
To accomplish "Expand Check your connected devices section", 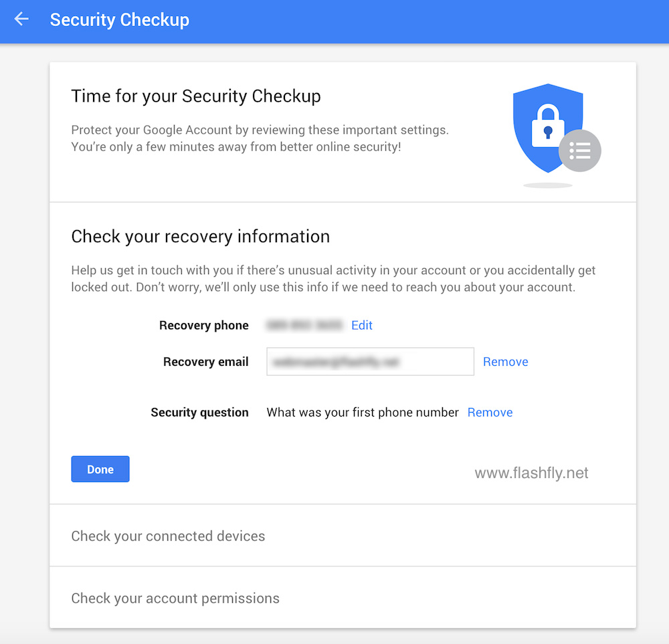I will tap(168, 536).
